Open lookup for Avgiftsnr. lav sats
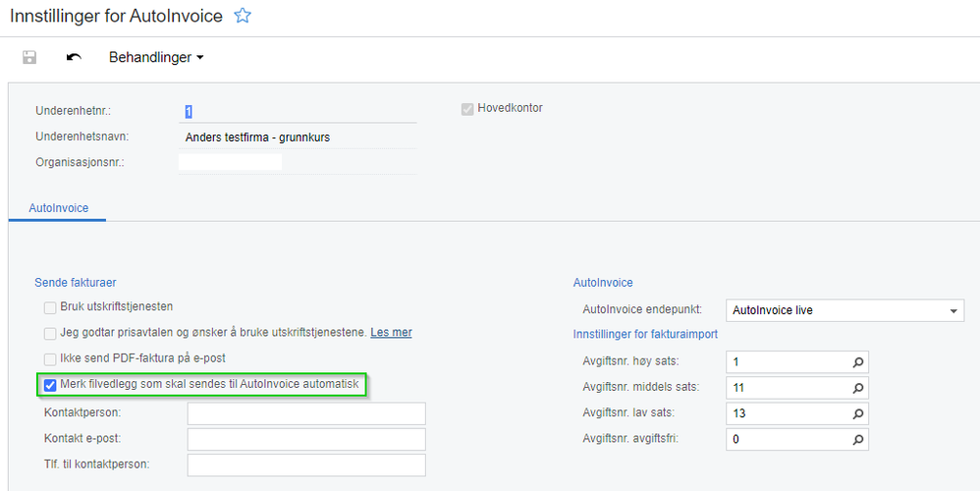 [859, 413]
